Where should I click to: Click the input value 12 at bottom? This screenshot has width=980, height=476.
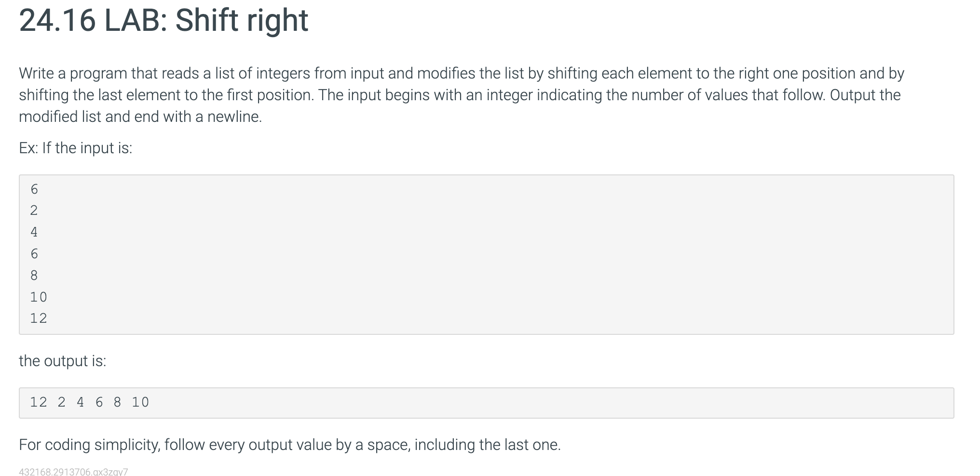point(39,318)
